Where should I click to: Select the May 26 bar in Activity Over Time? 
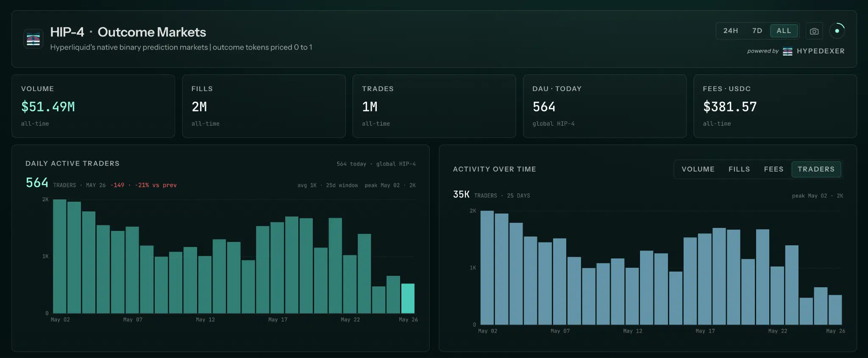tap(835, 310)
